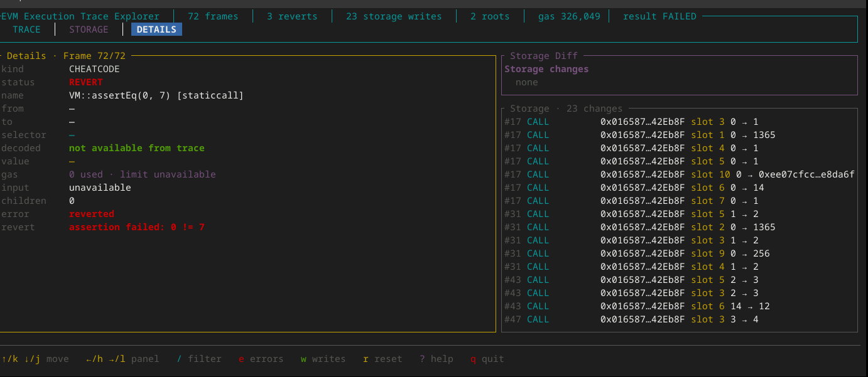The image size is (868, 377).
Task: Select storage row slot 6 14 → 12
Action: (x=680, y=306)
